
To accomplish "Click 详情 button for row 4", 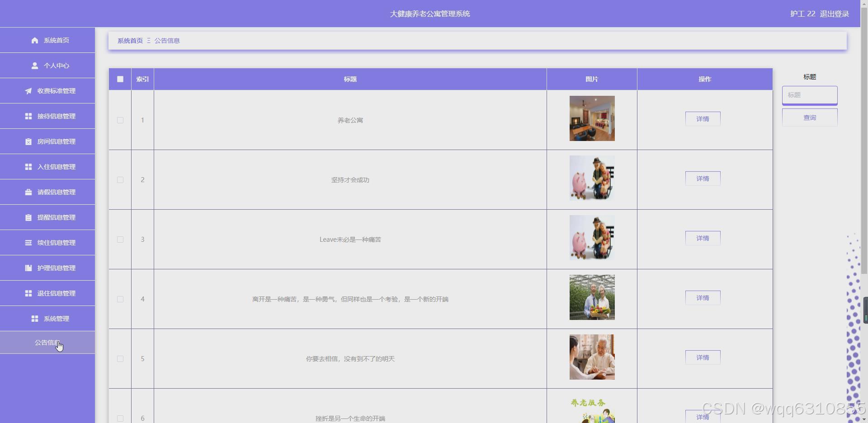I will pyautogui.click(x=703, y=298).
